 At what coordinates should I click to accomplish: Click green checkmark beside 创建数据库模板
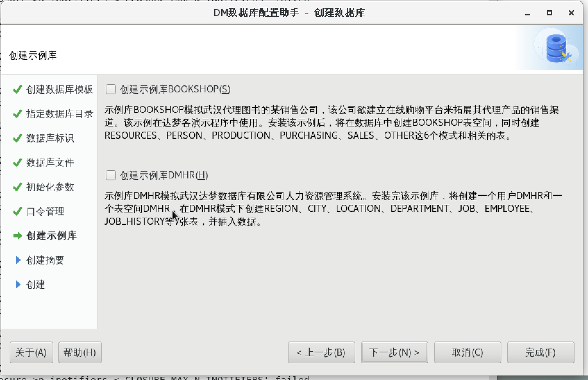coord(17,89)
